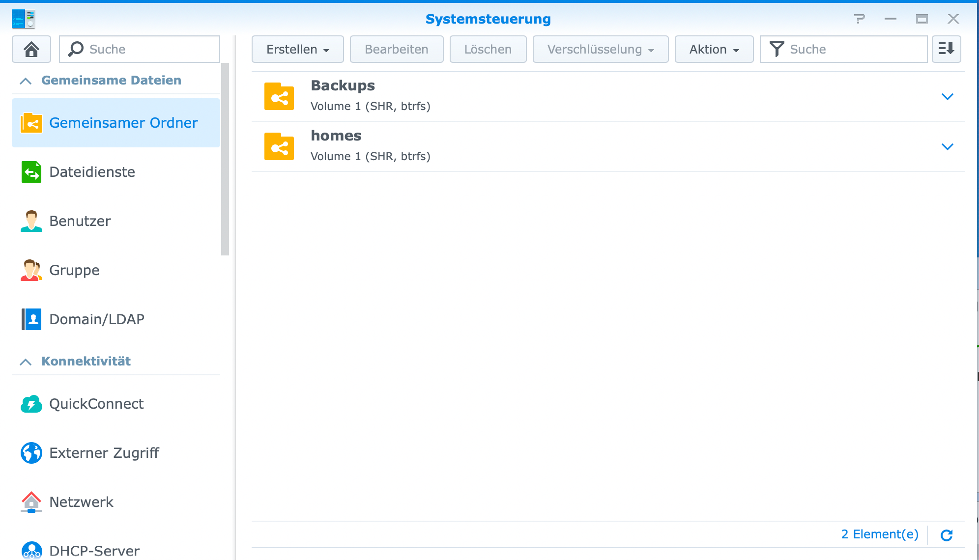Open the Dateidienste sidebar item
Viewport: 979px width, 560px height.
click(x=92, y=172)
